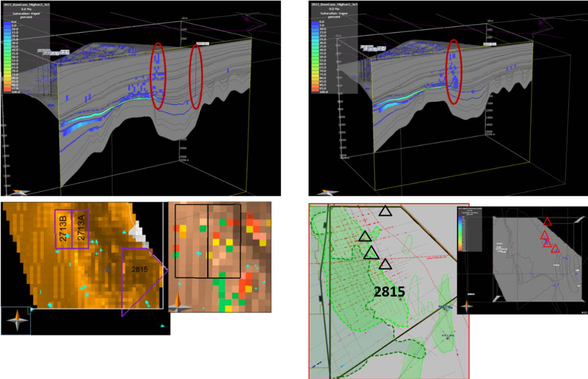Click the 2015_BaseCase_MigRun3 title in top-left legend
Image resolution: width=588 pixels, height=379 pixels.
(24, 4)
